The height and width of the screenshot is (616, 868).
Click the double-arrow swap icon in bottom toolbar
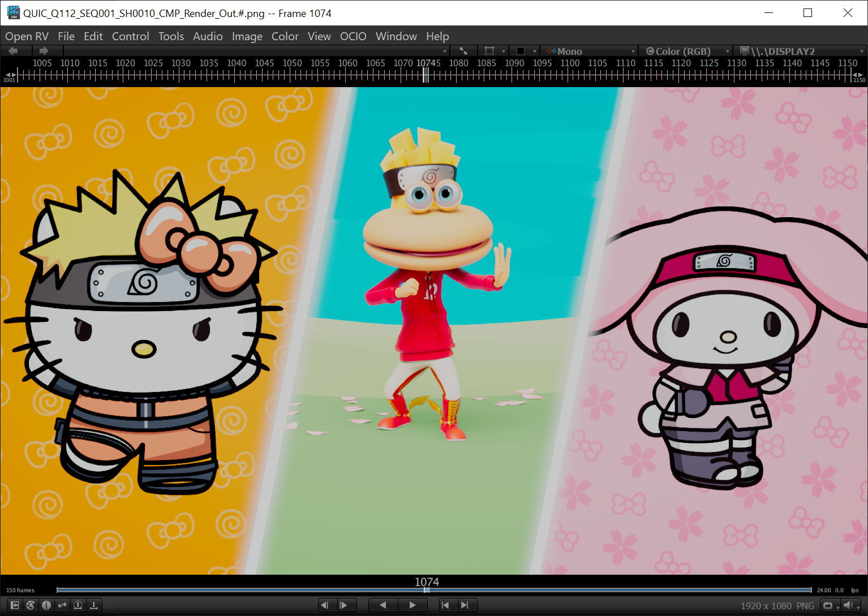coord(62,605)
